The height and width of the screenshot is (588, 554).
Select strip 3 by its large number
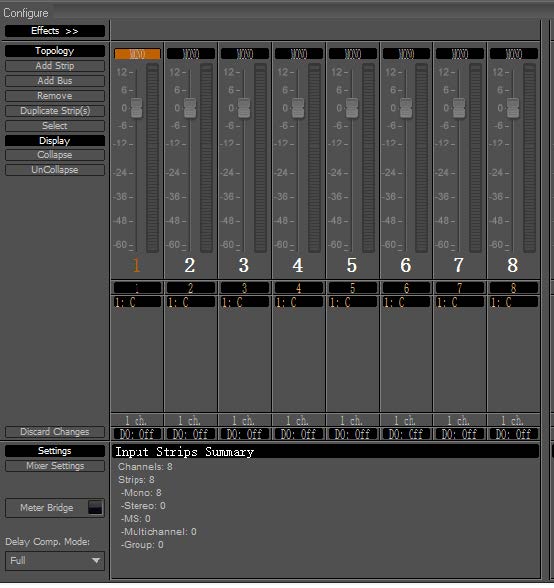[244, 266]
